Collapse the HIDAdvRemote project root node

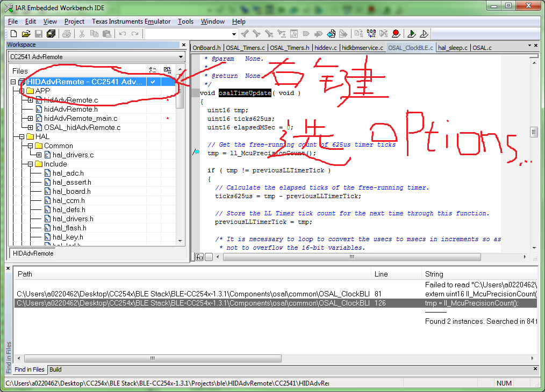[x=13, y=82]
